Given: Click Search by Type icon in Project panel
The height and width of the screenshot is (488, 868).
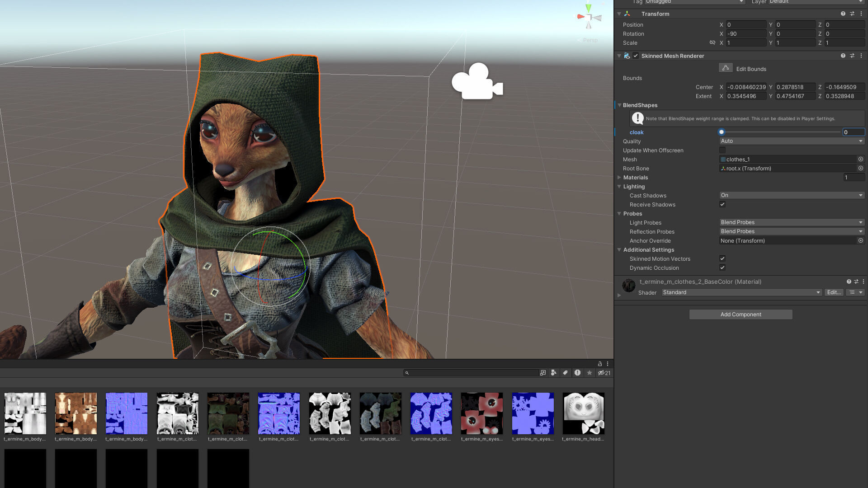Looking at the screenshot, I should click(x=554, y=373).
